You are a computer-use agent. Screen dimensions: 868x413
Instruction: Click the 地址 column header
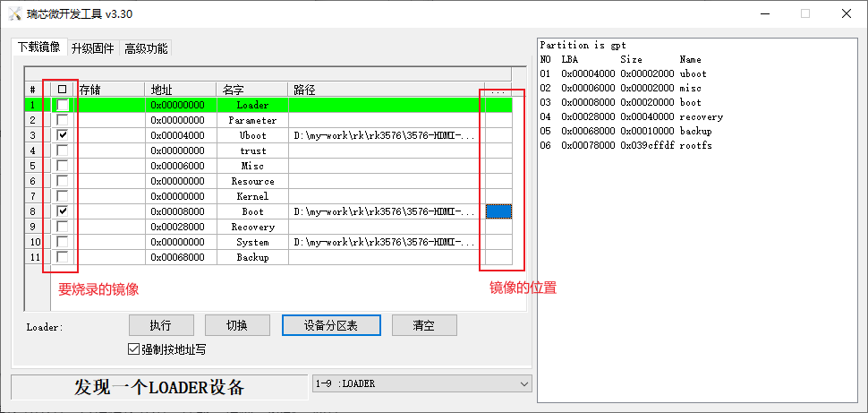pos(181,90)
